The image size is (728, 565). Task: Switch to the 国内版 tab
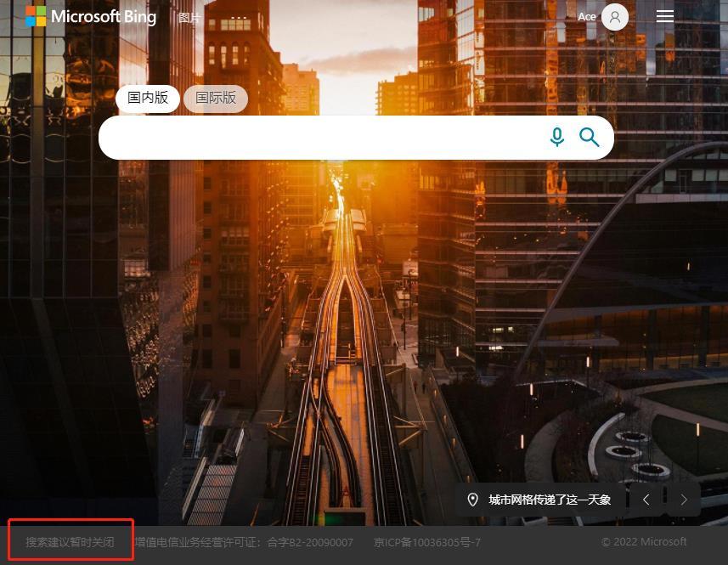(x=148, y=98)
